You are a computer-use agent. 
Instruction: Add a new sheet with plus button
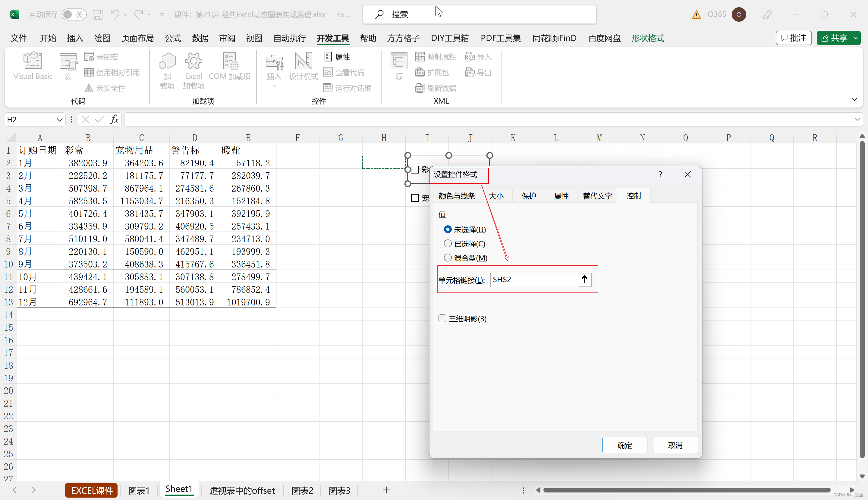point(387,490)
